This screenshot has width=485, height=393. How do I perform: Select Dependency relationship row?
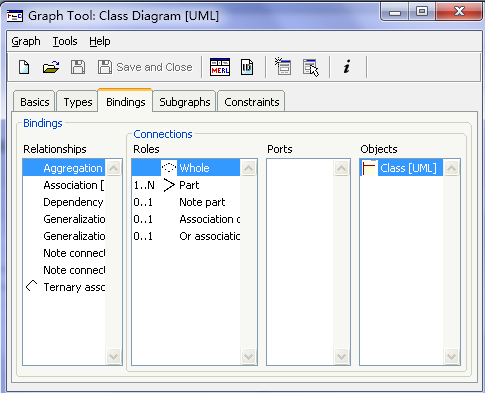pyautogui.click(x=64, y=202)
